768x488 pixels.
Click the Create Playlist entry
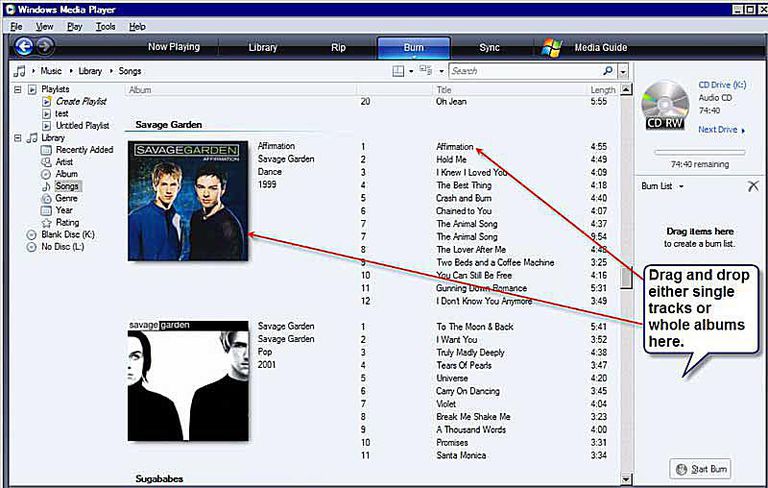81,101
